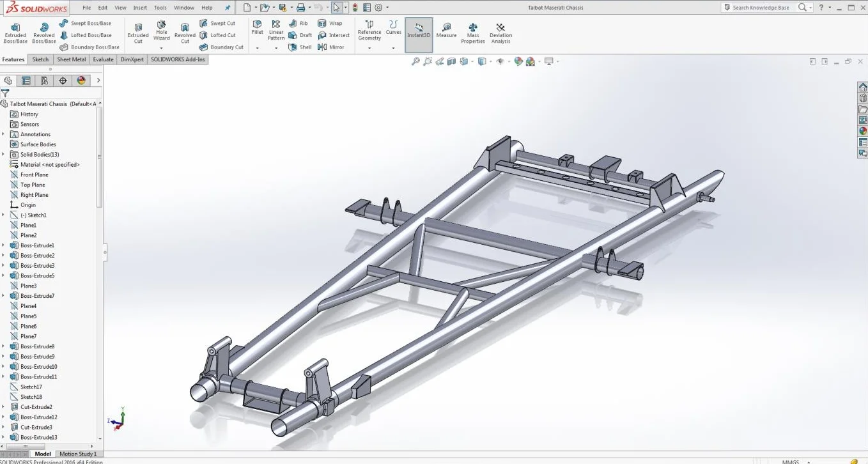Click the Zoom to Fit view icon
Image resolution: width=868 pixels, height=464 pixels.
click(415, 61)
